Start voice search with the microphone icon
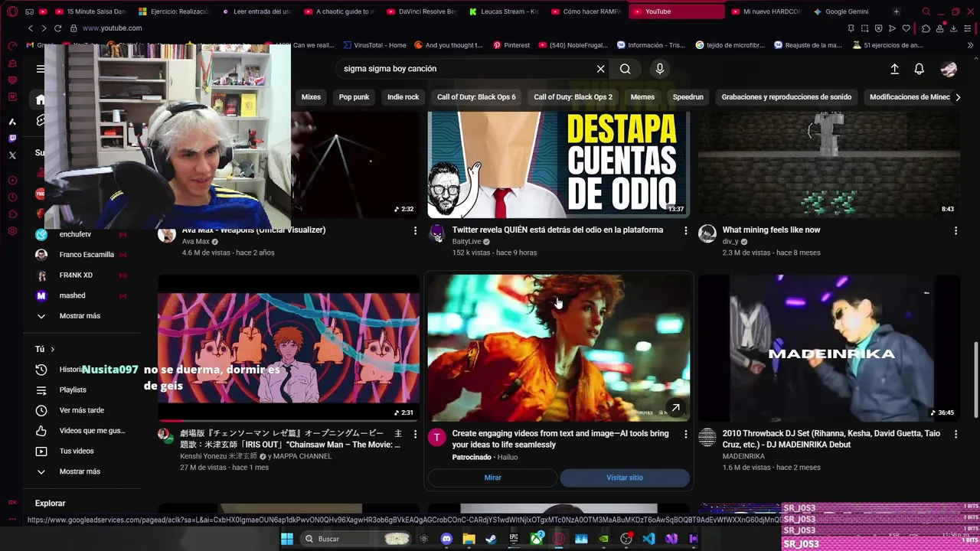Screen dimensions: 980x551 660,69
